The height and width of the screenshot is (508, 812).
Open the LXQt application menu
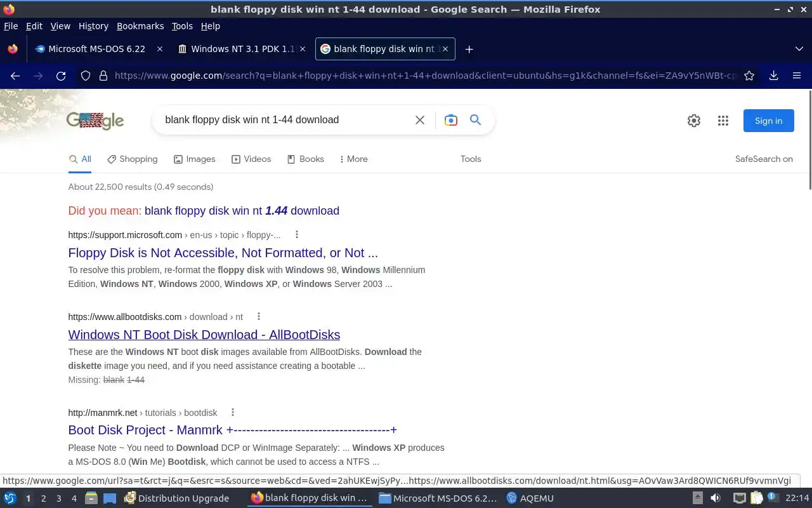10,498
